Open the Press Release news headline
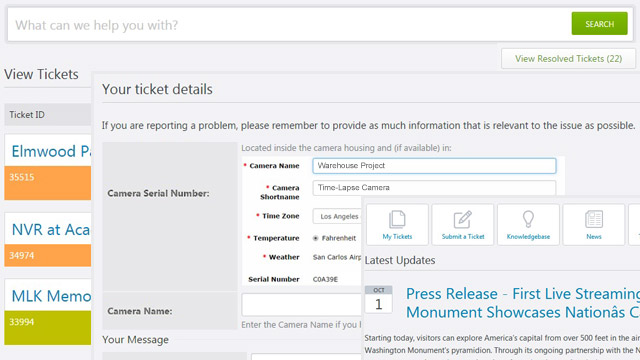Image resolution: width=640 pixels, height=360 pixels. coord(522,303)
